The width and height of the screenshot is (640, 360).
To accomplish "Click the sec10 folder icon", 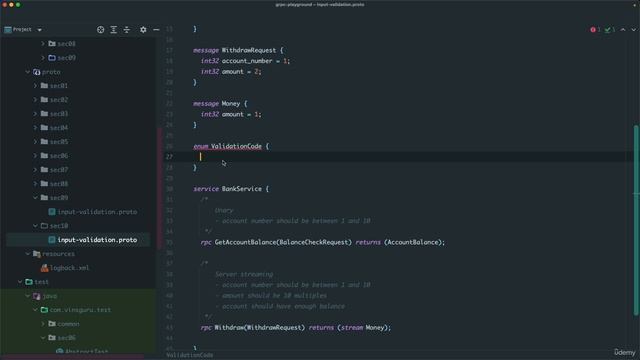I will pyautogui.click(x=44, y=226).
